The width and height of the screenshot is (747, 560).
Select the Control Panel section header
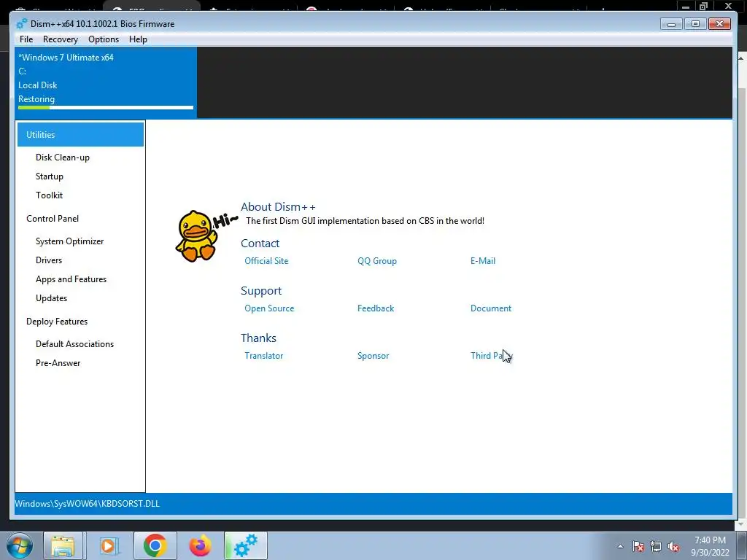pyautogui.click(x=53, y=219)
